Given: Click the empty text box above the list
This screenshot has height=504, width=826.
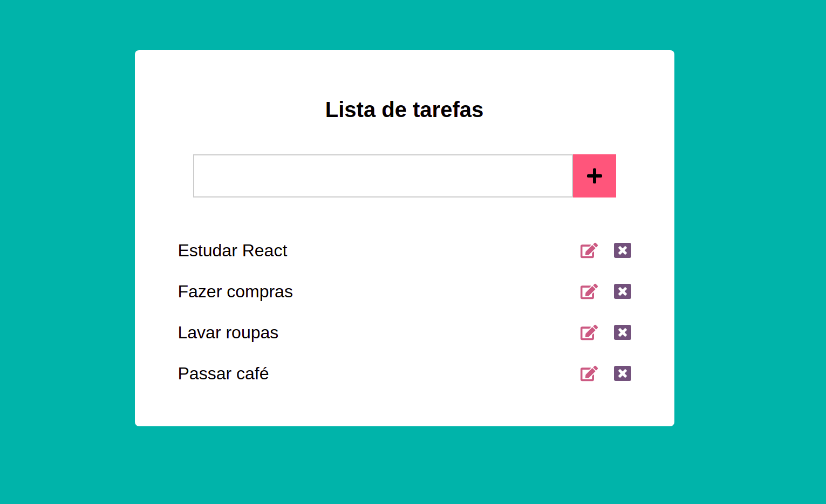Looking at the screenshot, I should [383, 176].
